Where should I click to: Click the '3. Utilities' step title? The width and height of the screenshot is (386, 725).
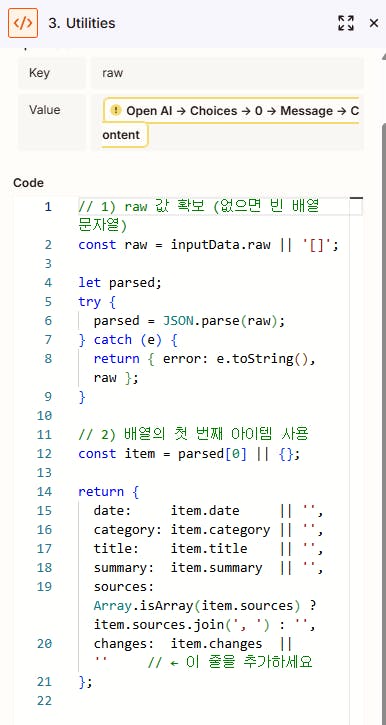82,23
